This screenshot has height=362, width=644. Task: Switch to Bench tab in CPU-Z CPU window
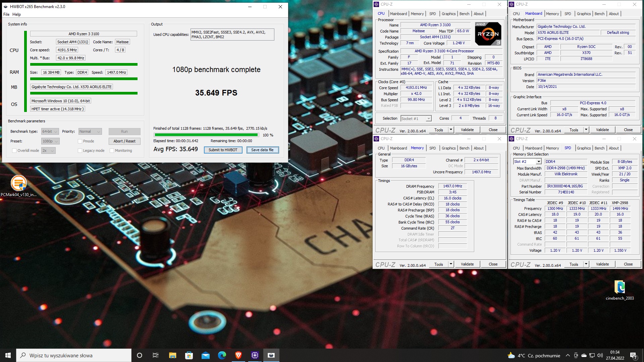coord(464,14)
